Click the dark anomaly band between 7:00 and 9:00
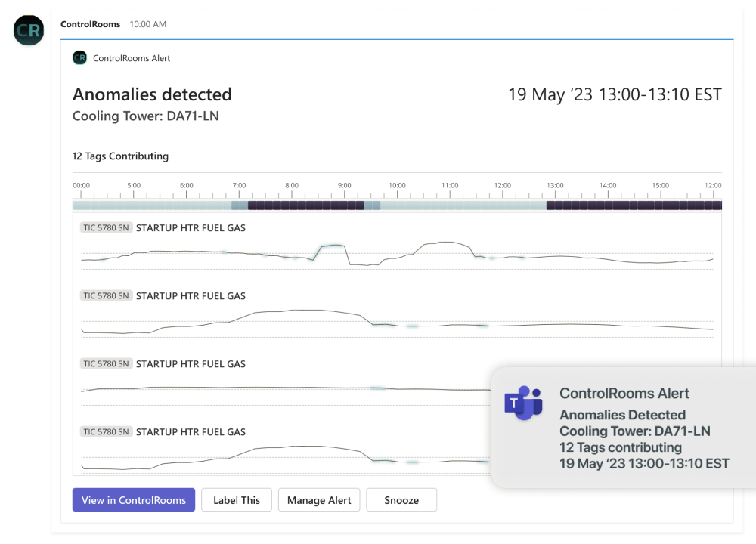Screen dimensions: 756x544 click(x=305, y=206)
